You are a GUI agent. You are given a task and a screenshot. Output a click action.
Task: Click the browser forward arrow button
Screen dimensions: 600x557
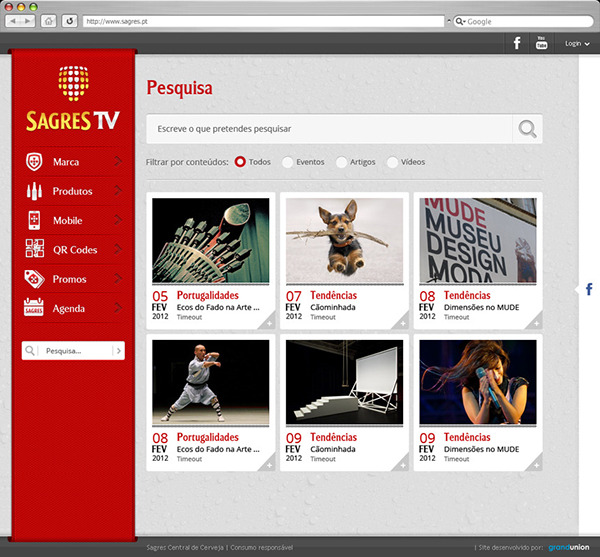(28, 21)
